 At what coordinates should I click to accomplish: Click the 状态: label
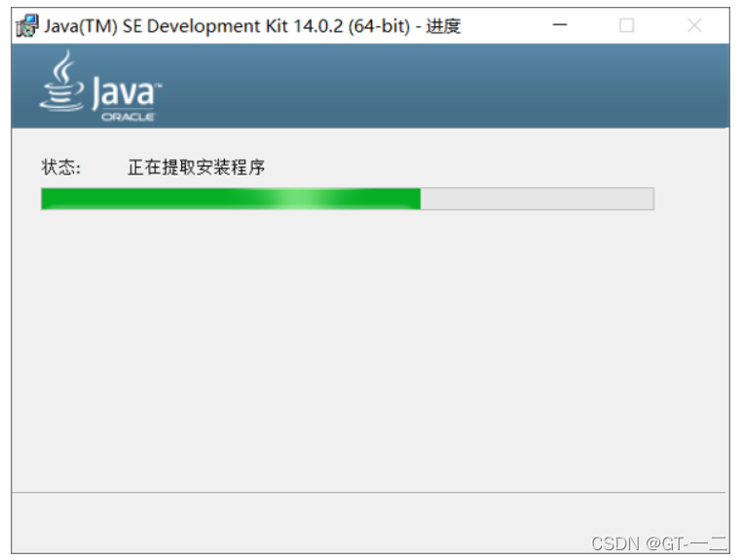click(60, 168)
